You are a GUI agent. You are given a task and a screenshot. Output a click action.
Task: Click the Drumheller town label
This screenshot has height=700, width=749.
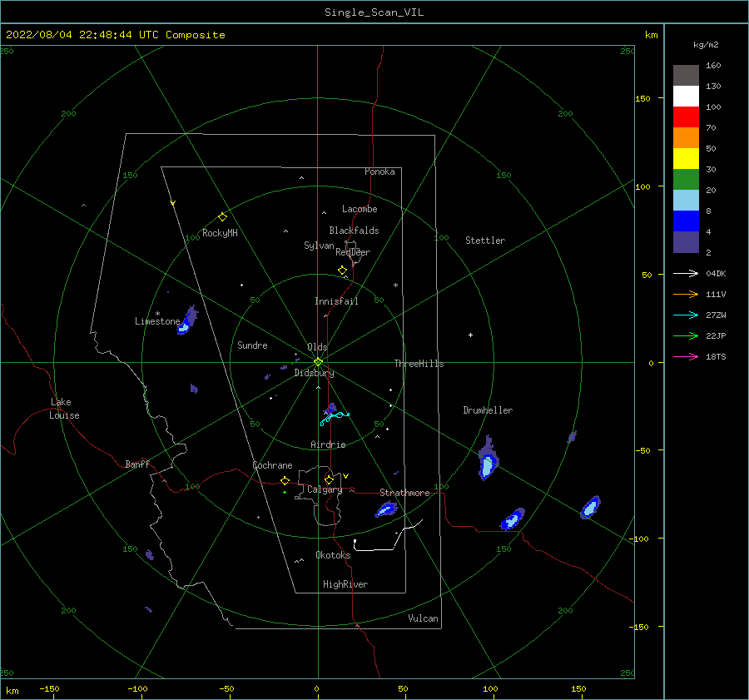[x=488, y=410]
